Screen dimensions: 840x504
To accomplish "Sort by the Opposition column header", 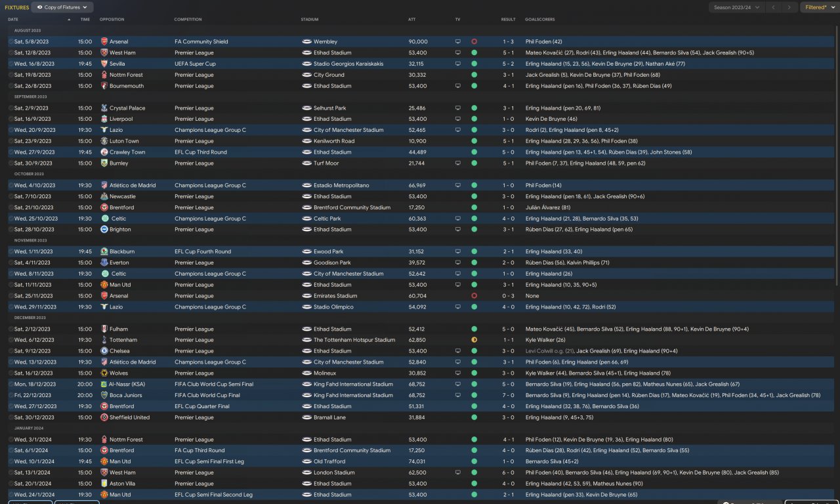I will (x=112, y=20).
